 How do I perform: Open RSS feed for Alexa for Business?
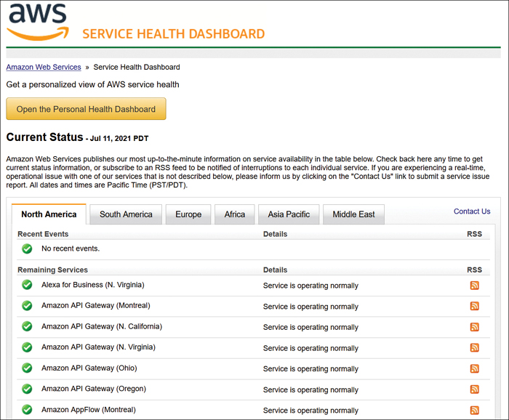point(474,286)
